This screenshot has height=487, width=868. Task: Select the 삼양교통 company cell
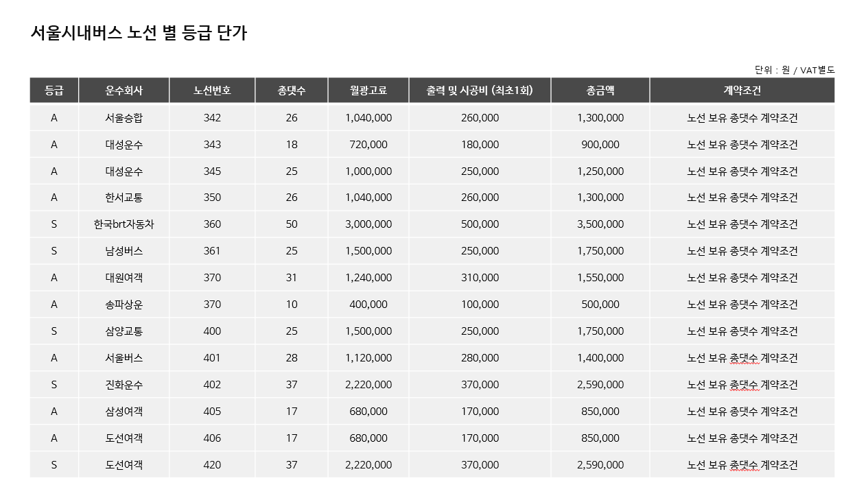(124, 331)
